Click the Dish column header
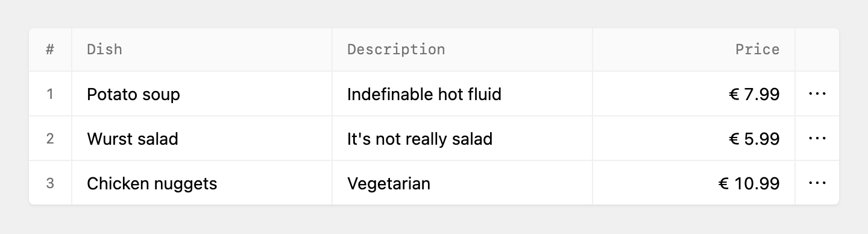 pyautogui.click(x=202, y=49)
